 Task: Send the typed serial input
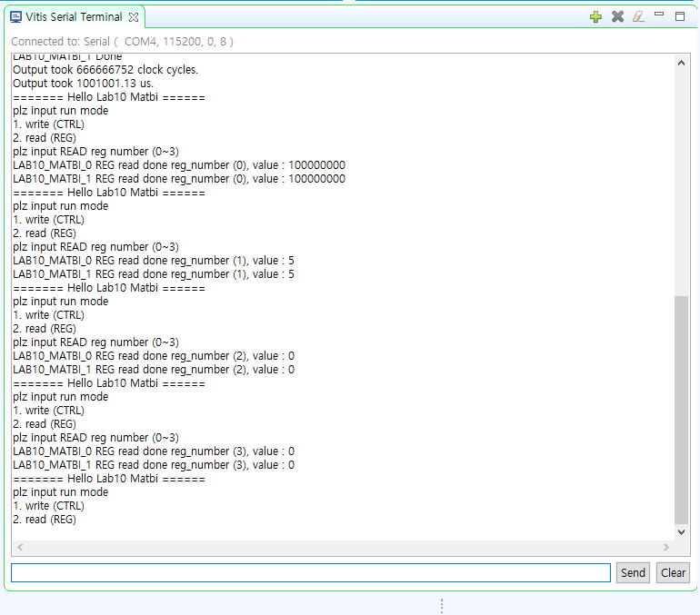click(633, 572)
